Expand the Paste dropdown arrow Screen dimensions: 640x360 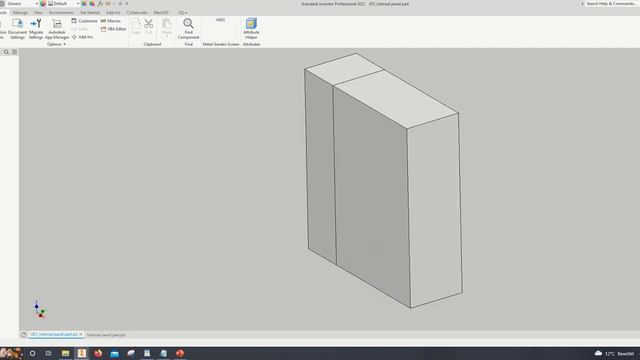[167, 37]
